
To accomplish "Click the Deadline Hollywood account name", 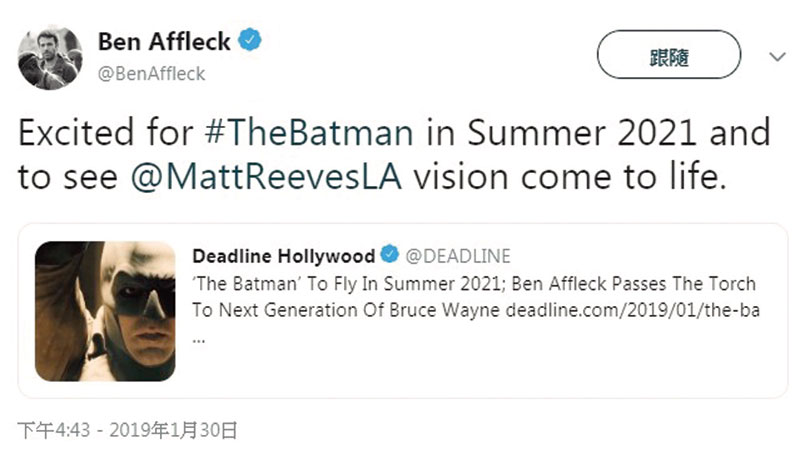I will tap(284, 256).
